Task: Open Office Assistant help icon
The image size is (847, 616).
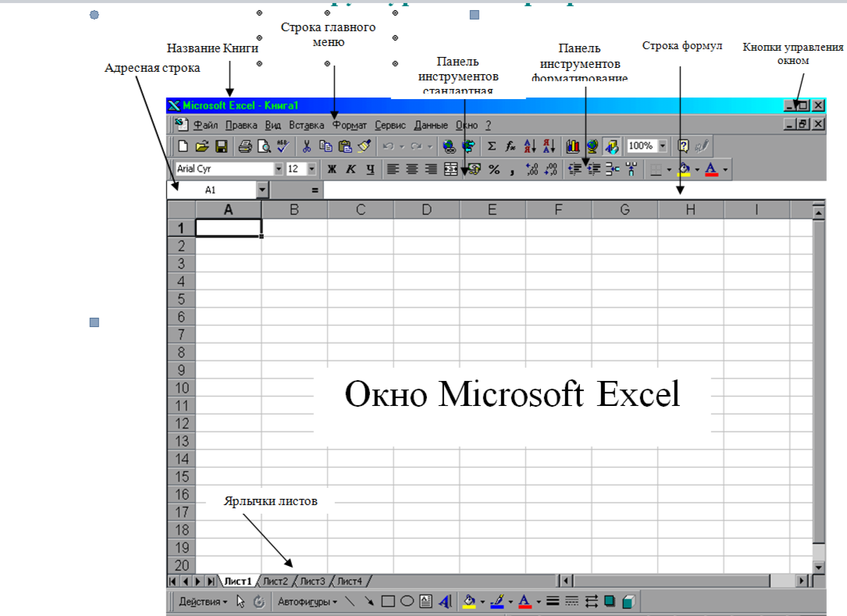Action: click(683, 146)
